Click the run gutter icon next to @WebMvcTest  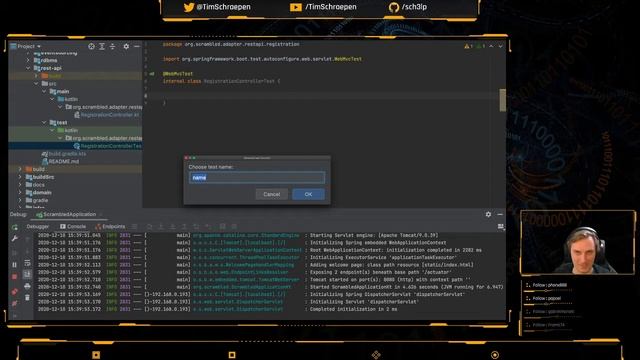152,74
